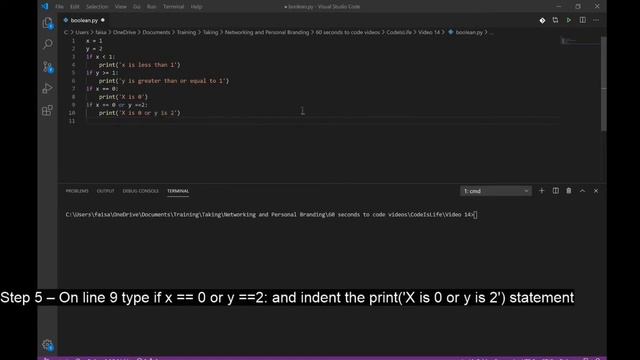Click the unsaved dot on boolean.py tab
Viewport: 640px width, 360px height.
coord(103,20)
